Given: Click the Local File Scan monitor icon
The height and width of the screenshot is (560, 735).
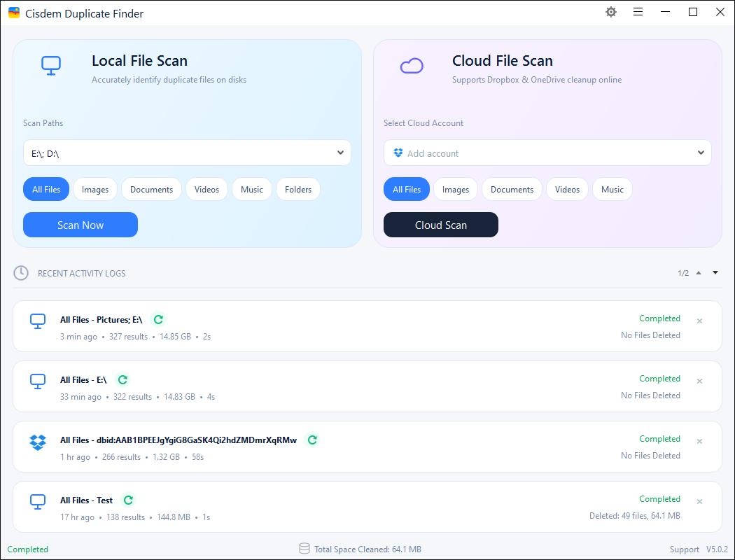Looking at the screenshot, I should tap(51, 66).
